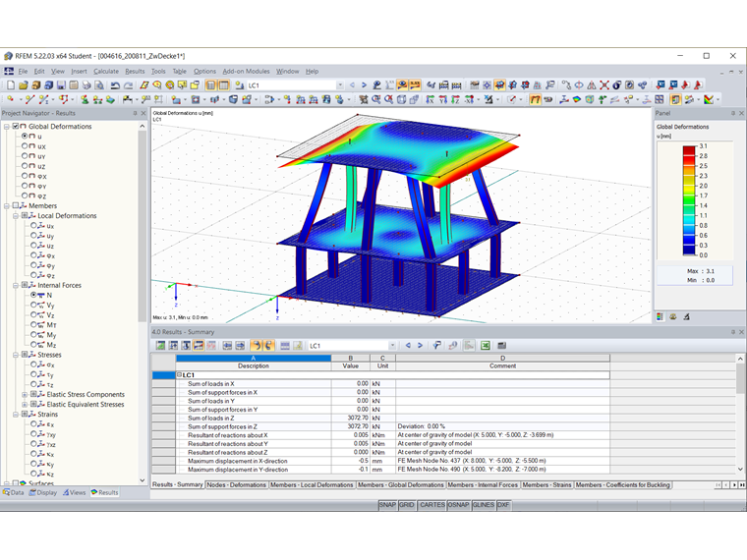Click the red cross delete results icon

(604, 85)
